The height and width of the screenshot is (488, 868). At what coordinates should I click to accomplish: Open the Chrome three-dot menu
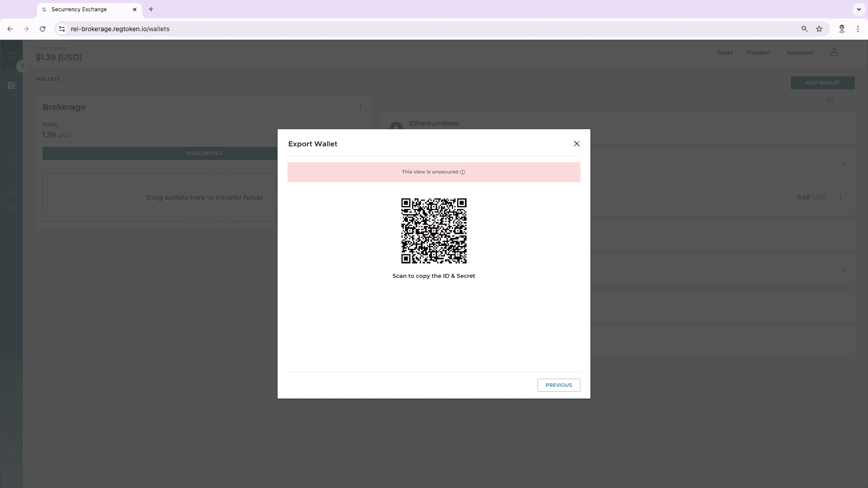point(858,29)
